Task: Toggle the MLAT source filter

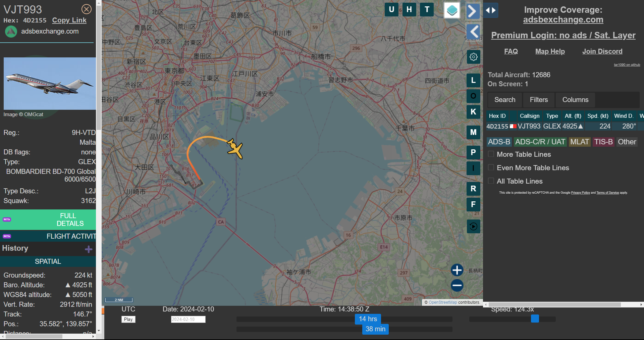Action: click(x=580, y=142)
